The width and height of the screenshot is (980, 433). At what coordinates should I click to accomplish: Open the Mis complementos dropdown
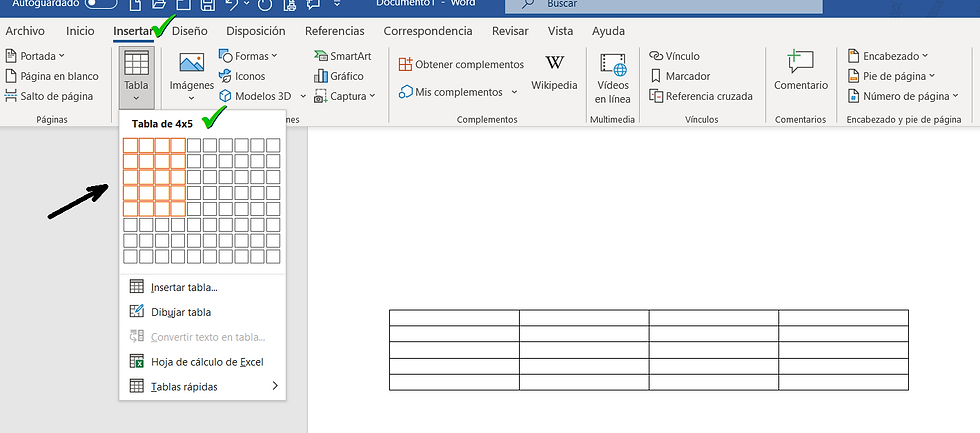(x=458, y=92)
